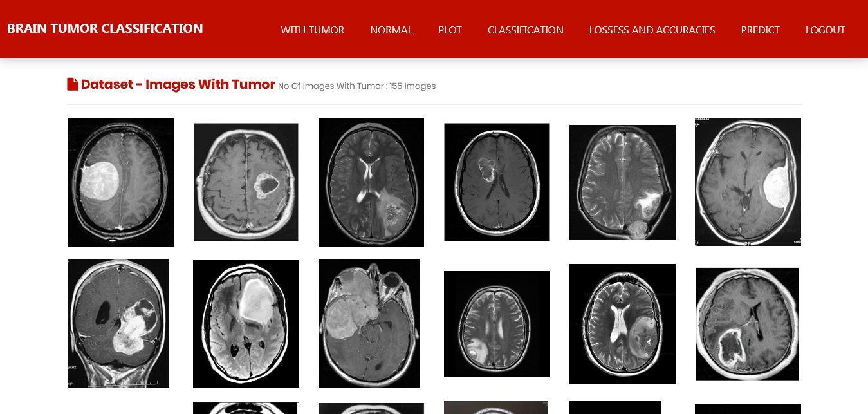Open fifth scan in the second row
868x414 pixels.
pos(622,324)
